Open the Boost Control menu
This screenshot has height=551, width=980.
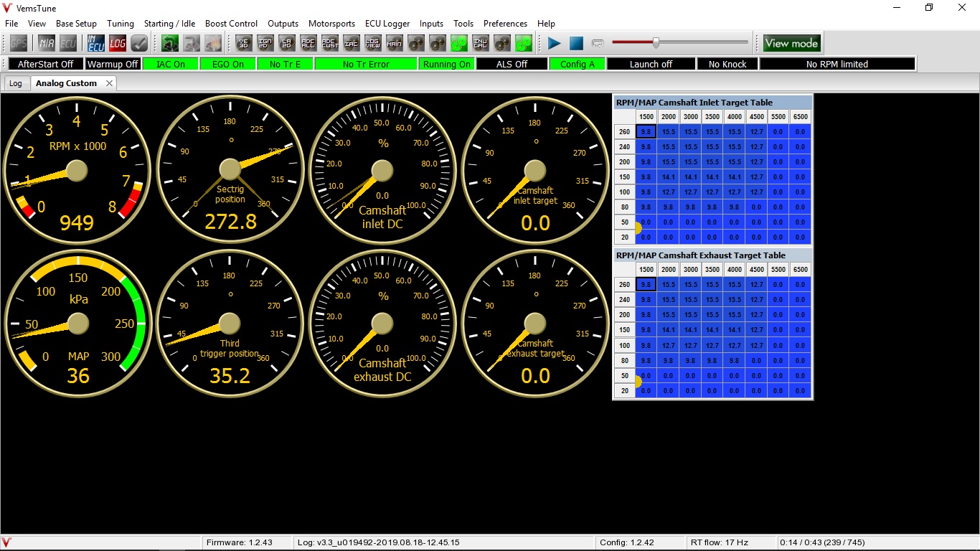tap(231, 24)
